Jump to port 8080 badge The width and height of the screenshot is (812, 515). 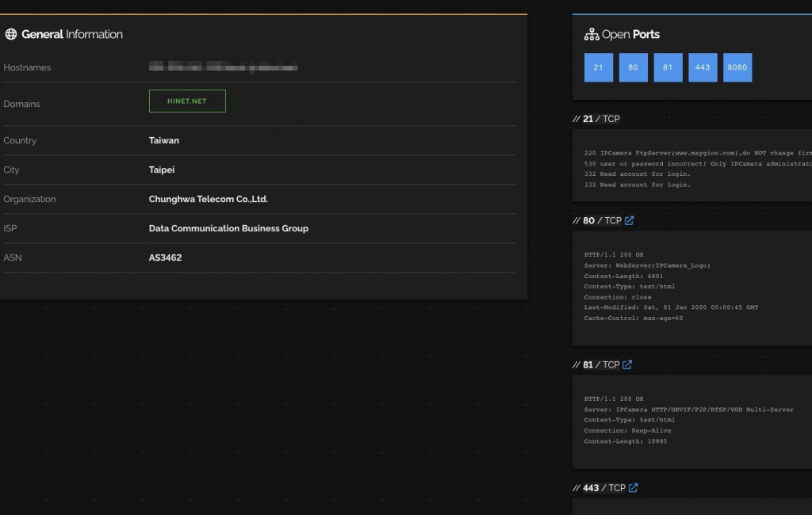(737, 67)
